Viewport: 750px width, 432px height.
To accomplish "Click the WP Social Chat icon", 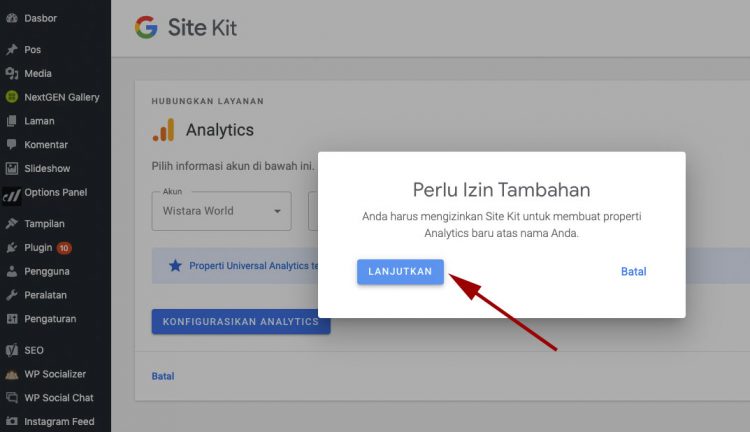I will (x=12, y=398).
